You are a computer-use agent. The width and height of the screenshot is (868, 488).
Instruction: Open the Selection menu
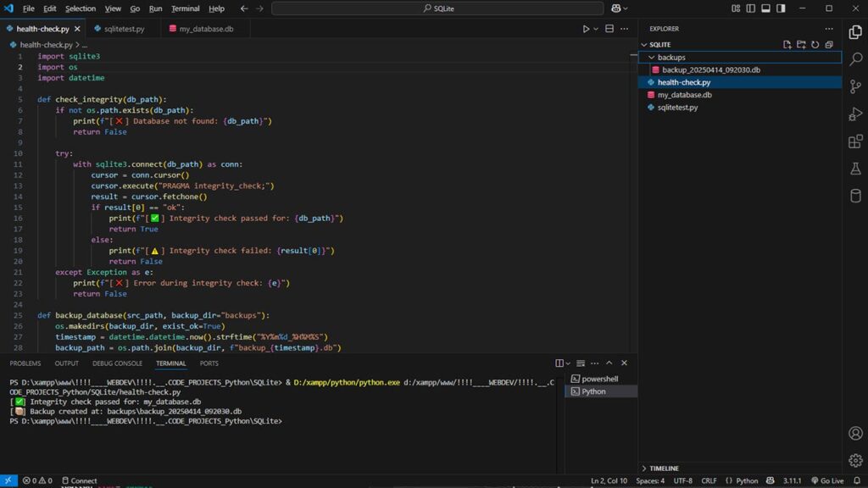(81, 8)
